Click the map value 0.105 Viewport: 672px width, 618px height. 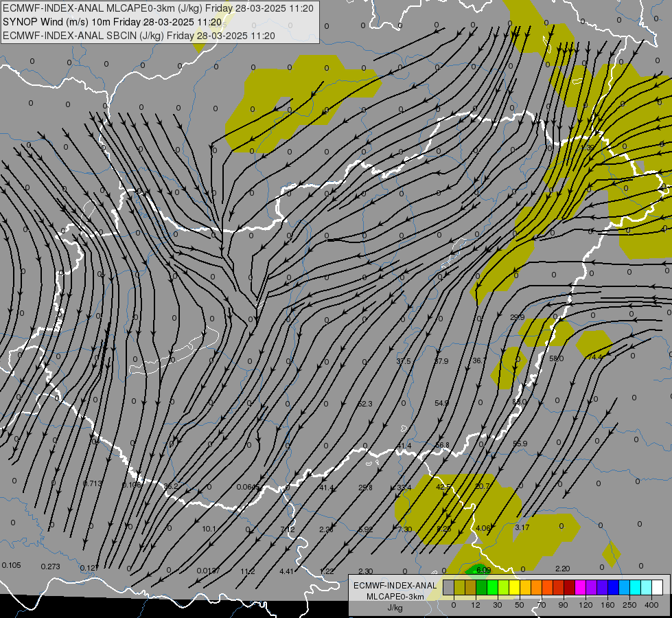point(11,565)
